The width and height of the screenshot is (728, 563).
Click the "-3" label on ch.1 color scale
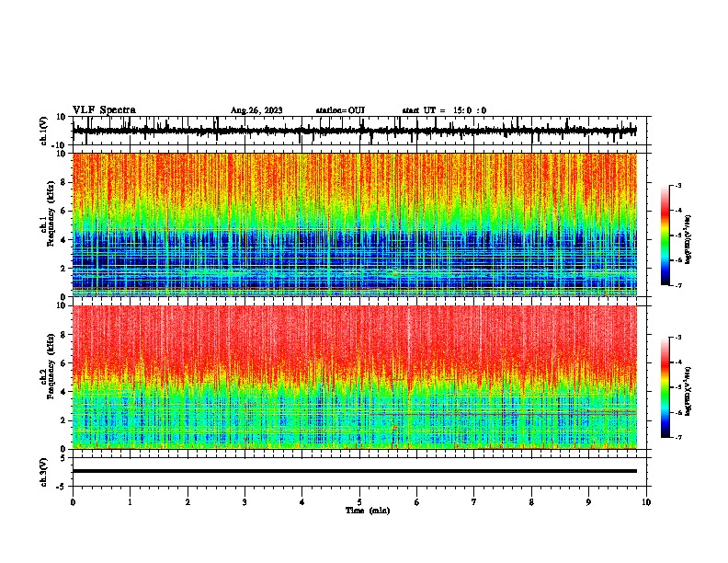[678, 185]
